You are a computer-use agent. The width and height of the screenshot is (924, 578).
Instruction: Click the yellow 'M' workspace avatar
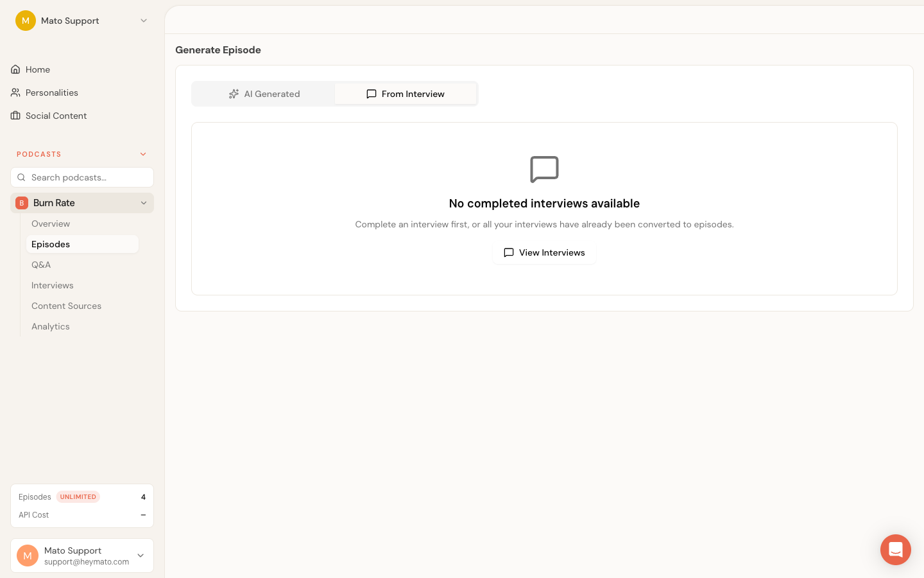click(x=26, y=21)
